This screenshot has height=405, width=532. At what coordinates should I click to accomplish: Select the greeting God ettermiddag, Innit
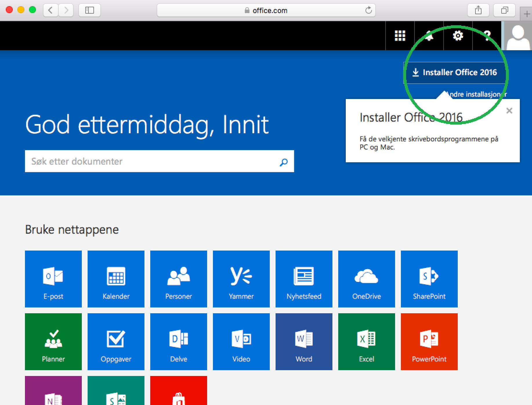click(x=147, y=125)
